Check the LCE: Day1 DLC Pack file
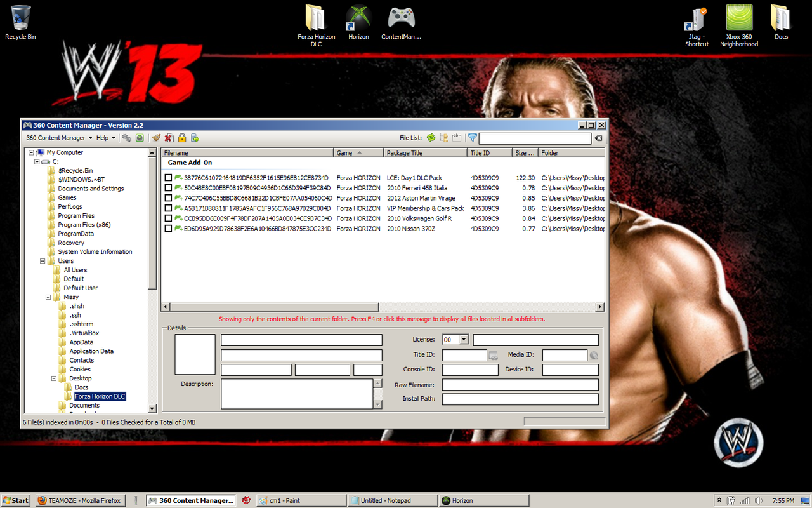The width and height of the screenshot is (812, 508). coord(168,178)
